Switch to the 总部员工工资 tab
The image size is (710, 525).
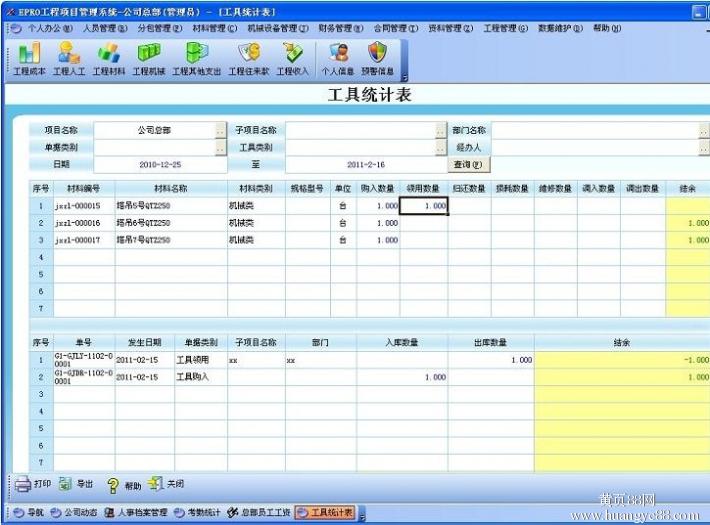point(259,513)
